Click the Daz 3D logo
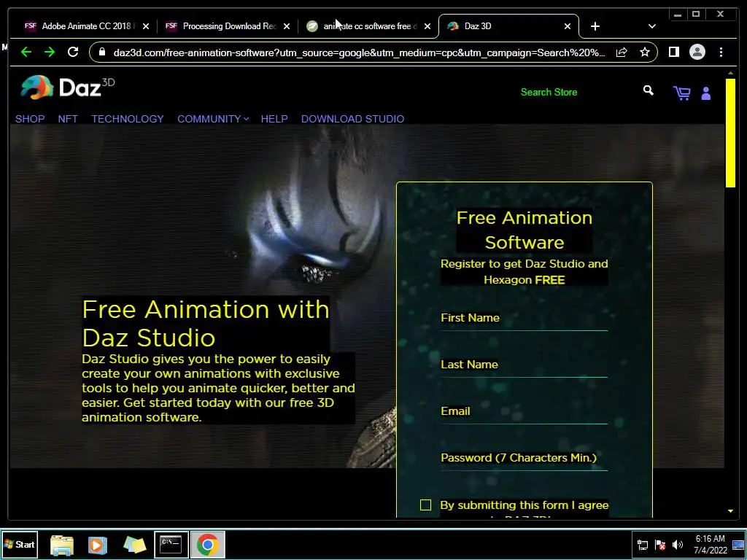Screen dimensions: 747x560 (67, 87)
